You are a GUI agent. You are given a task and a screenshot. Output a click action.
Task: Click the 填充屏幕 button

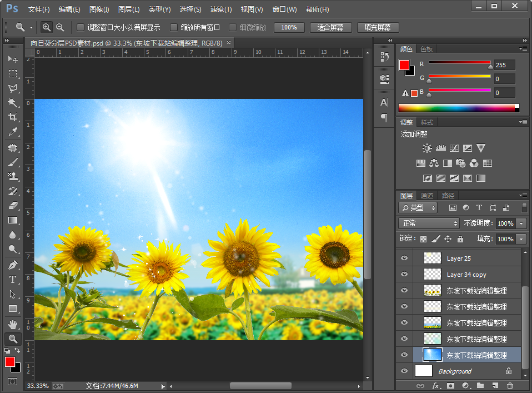[x=378, y=27]
